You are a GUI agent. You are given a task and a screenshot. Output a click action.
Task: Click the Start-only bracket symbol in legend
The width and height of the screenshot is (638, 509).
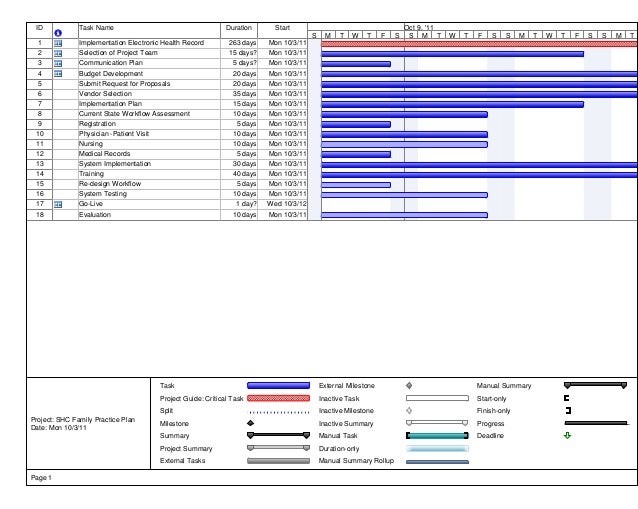pyautogui.click(x=566, y=398)
